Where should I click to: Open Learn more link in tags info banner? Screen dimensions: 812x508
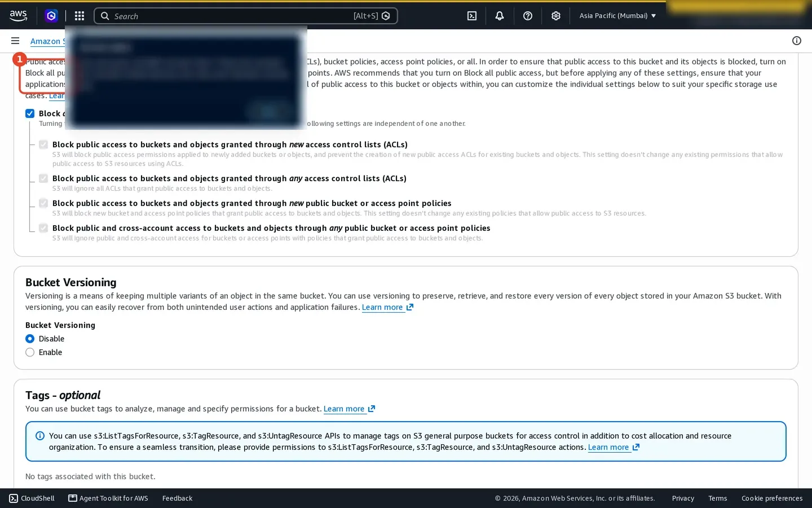[x=608, y=447]
